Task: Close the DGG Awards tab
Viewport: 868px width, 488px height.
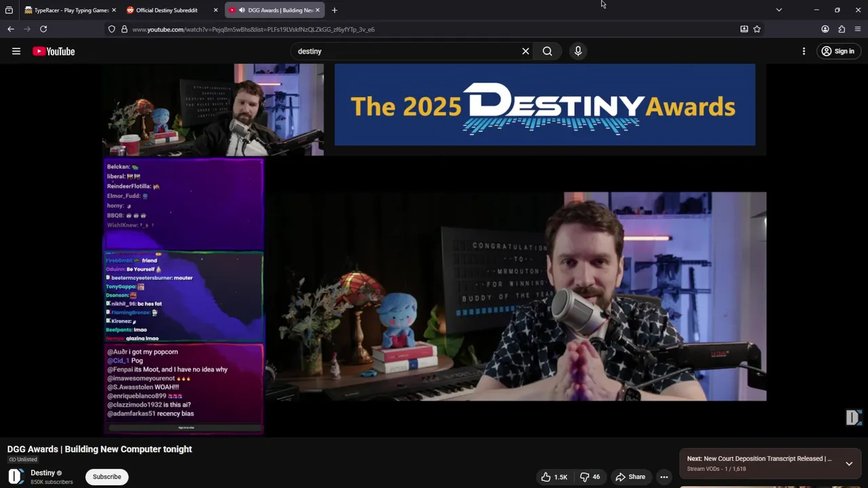Action: pyautogui.click(x=317, y=10)
